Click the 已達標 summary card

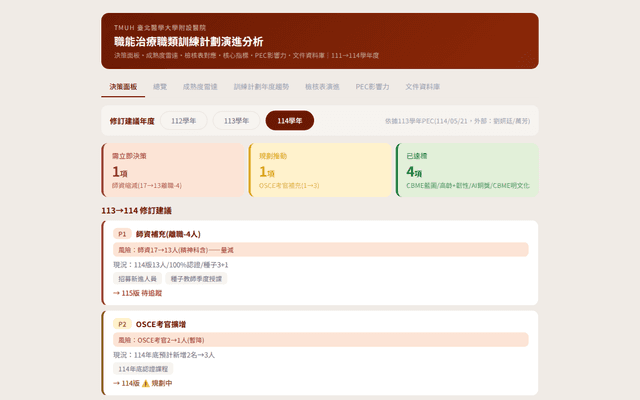point(467,170)
